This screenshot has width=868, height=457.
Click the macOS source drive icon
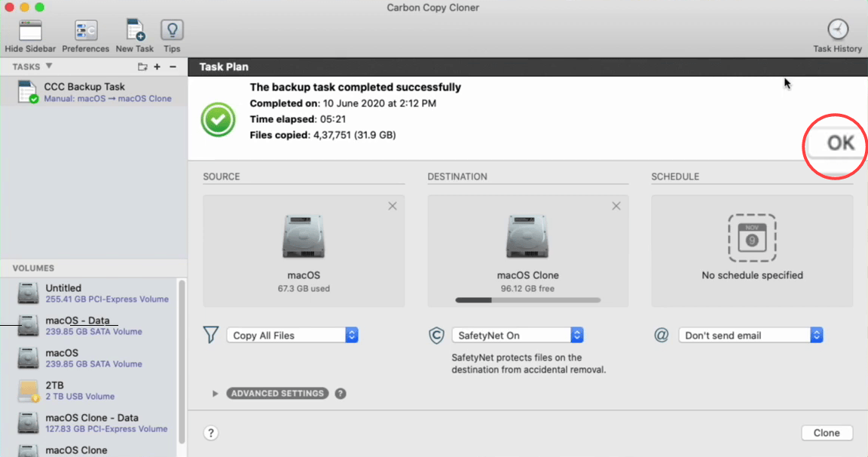click(x=304, y=237)
